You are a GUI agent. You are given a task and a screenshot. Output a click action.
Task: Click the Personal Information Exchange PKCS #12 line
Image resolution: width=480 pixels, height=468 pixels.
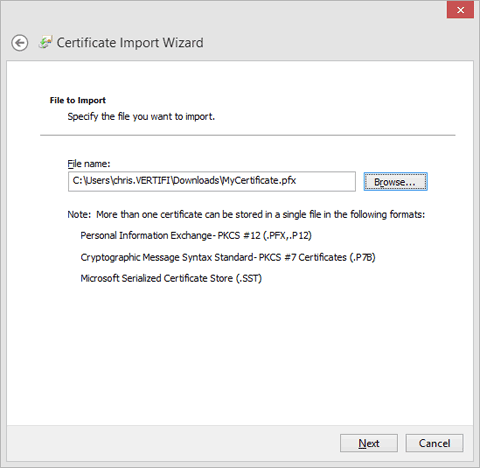pyautogui.click(x=196, y=236)
